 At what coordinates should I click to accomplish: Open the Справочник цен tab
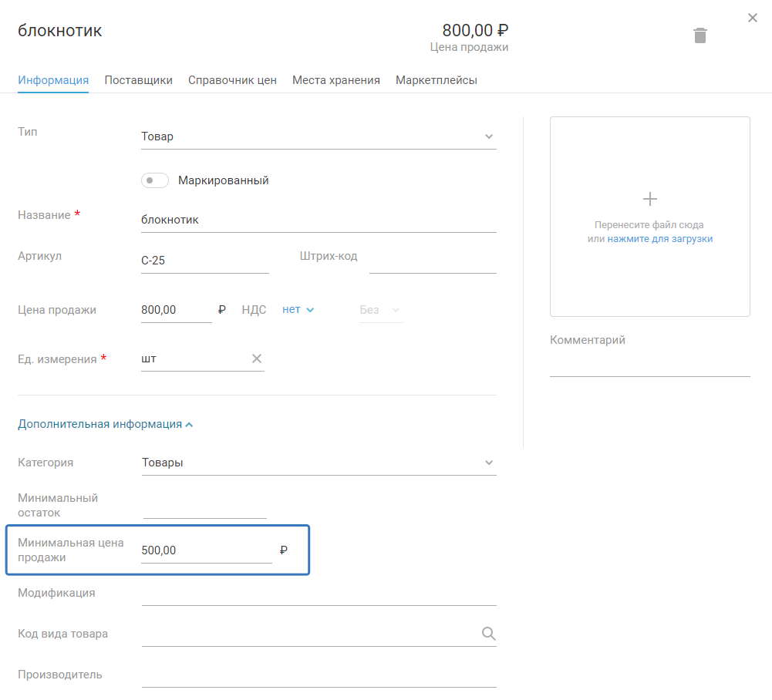[x=232, y=80]
